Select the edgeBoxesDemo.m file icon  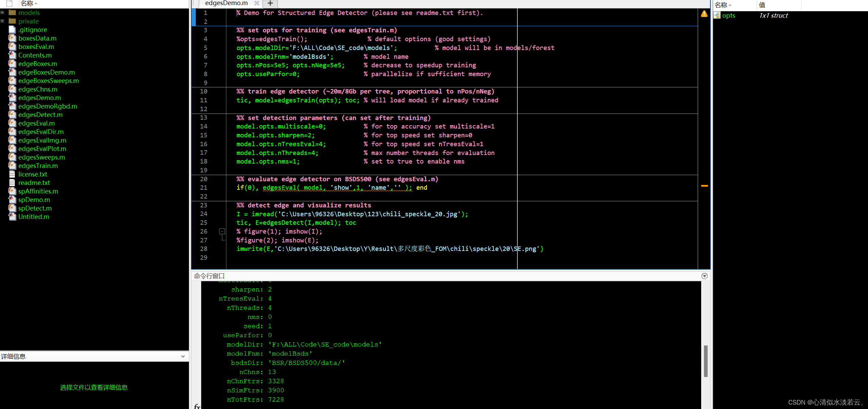pos(12,72)
